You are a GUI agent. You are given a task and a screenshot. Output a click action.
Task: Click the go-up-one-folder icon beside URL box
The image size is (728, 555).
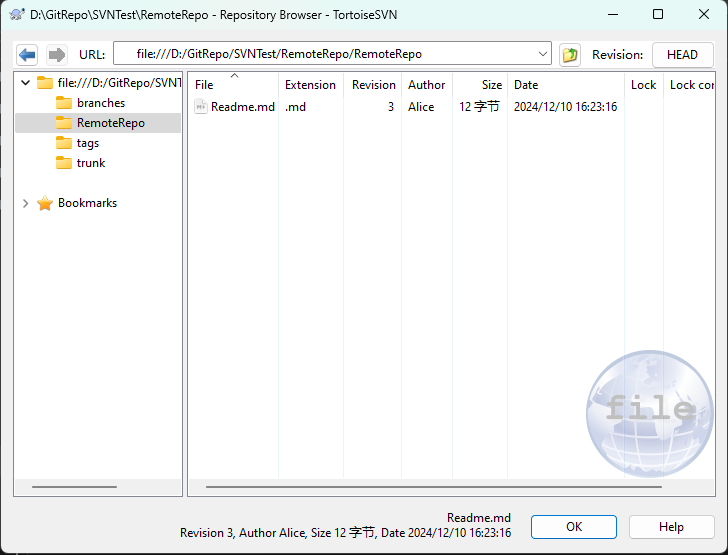click(x=570, y=55)
